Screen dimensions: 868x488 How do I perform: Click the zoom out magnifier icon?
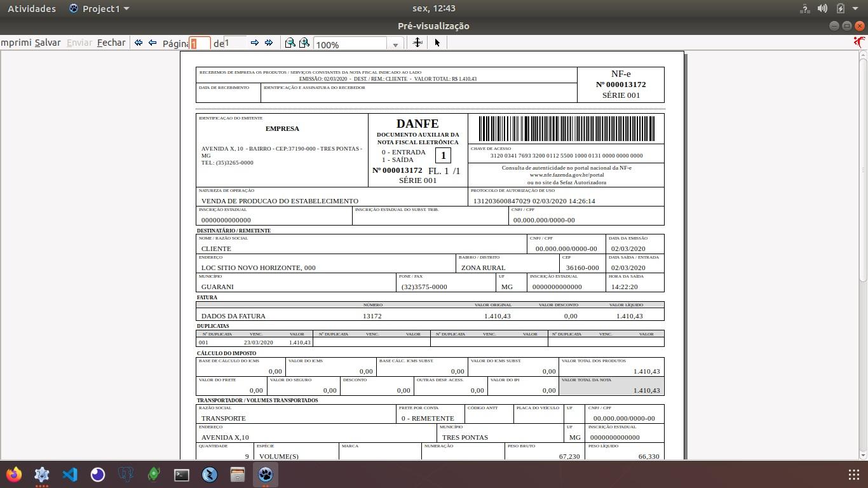(290, 43)
